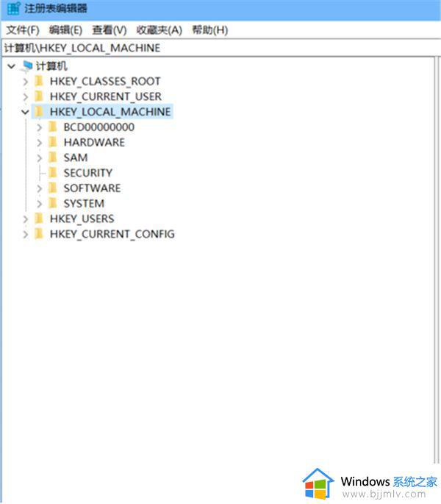
Task: Select the SYSTEM key text
Action: click(84, 204)
